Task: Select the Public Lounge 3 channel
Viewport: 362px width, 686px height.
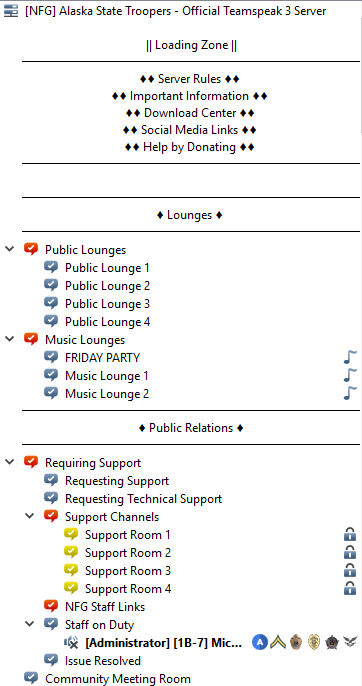Action: point(107,304)
